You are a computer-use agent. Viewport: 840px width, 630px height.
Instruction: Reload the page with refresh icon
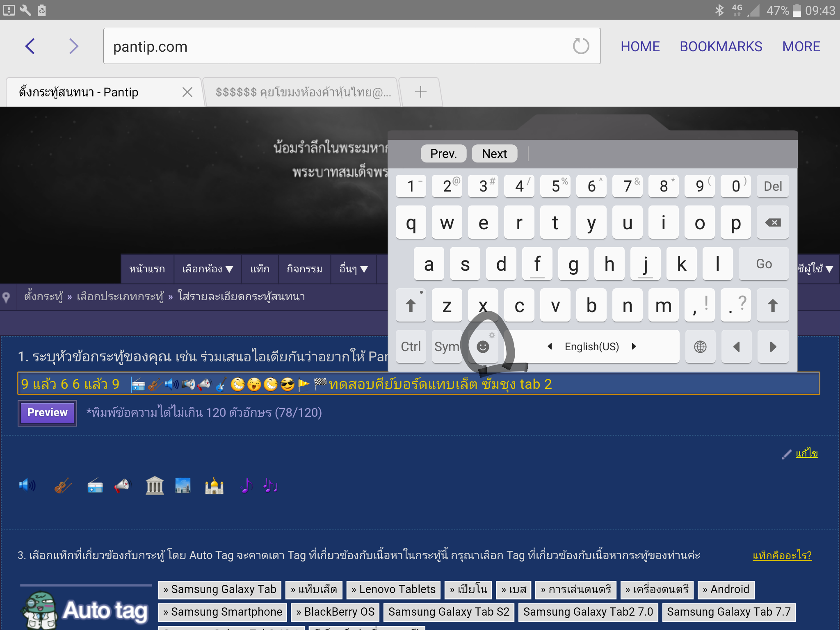(580, 46)
